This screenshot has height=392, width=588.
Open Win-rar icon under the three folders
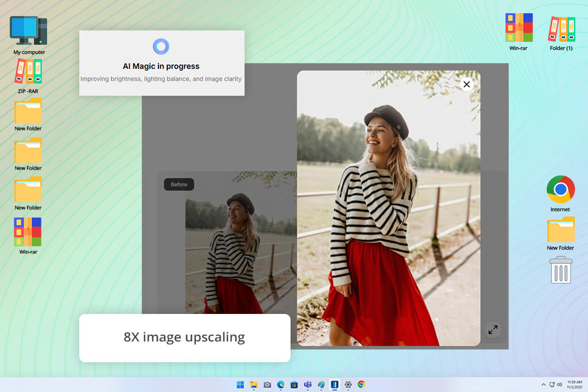coord(28,236)
